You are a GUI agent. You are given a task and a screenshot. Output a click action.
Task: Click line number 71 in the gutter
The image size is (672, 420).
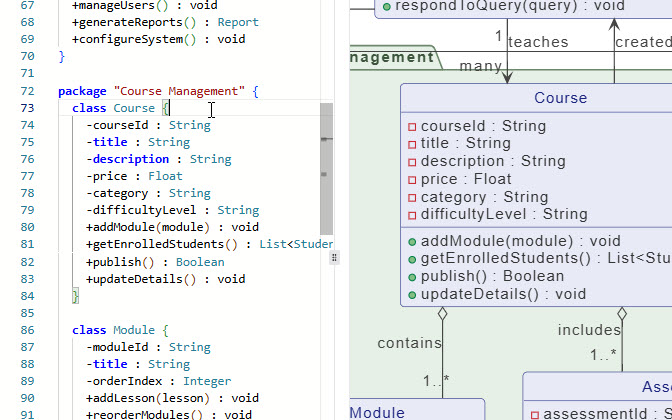tap(27, 73)
